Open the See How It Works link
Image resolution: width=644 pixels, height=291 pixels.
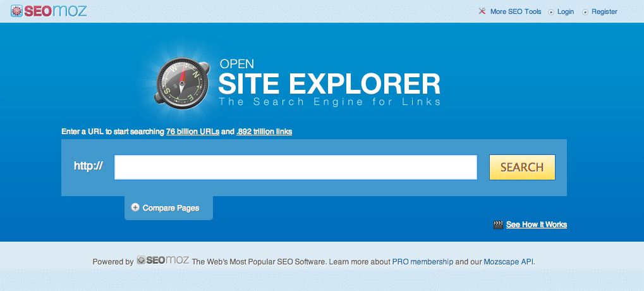click(537, 225)
